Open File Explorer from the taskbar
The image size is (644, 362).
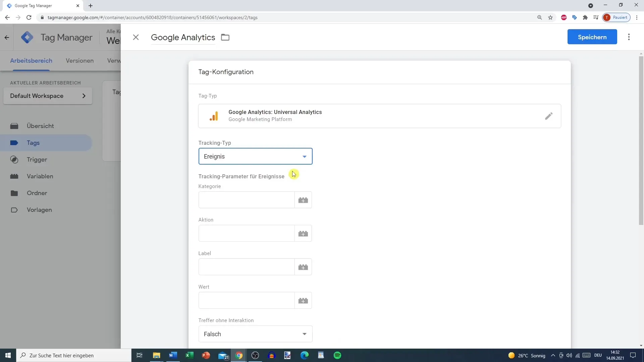pos(157,355)
